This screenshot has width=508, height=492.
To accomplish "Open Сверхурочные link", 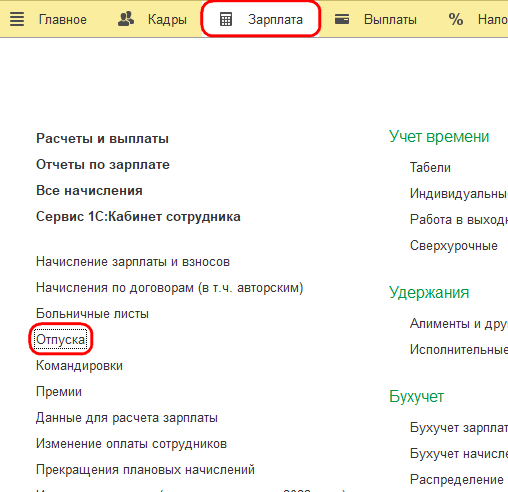I will pyautogui.click(x=454, y=246).
